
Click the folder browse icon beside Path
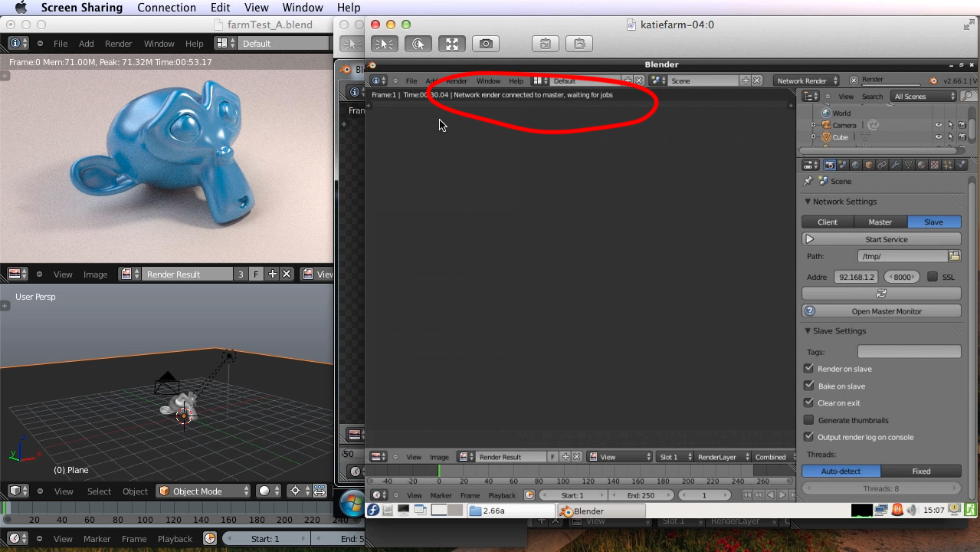tap(955, 256)
